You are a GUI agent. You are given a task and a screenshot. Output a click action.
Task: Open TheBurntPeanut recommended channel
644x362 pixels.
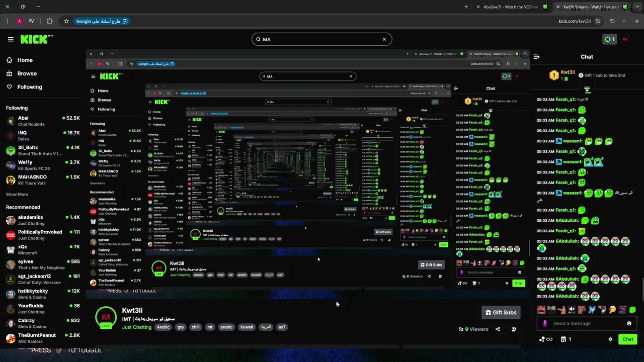coord(43,338)
